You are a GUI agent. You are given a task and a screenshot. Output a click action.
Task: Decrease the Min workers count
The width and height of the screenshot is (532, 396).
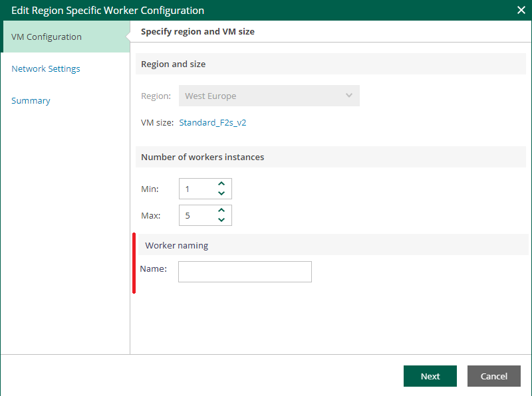(x=221, y=193)
